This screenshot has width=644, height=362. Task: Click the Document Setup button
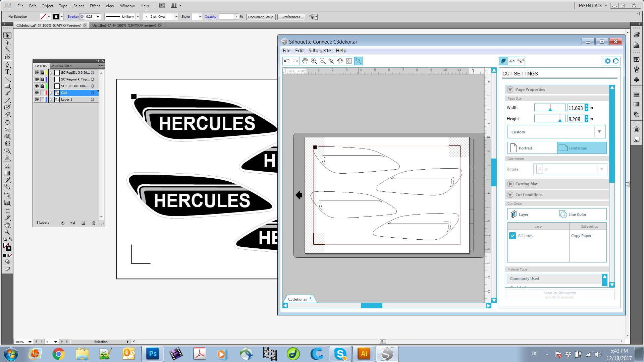(261, 17)
